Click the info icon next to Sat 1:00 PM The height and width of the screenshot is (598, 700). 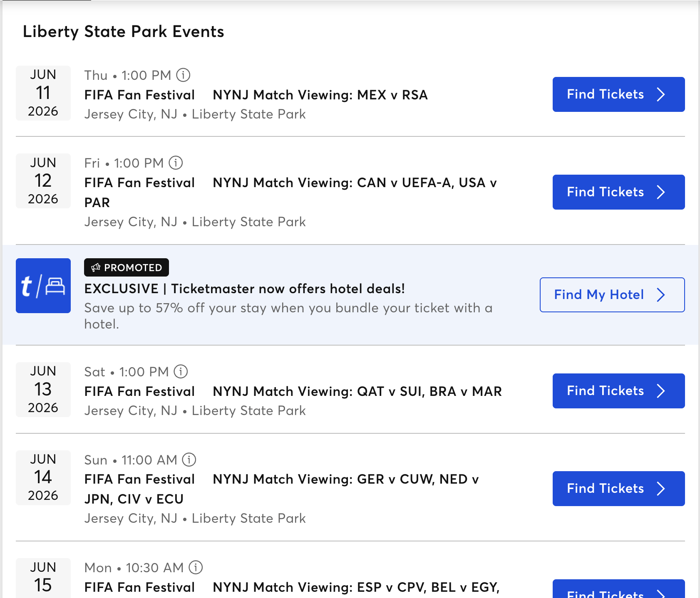click(181, 372)
